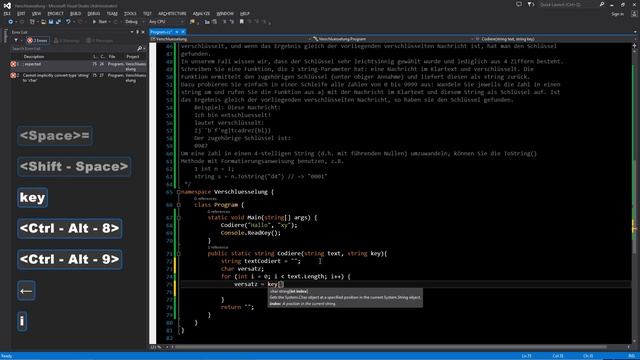This screenshot has width=640, height=360.
Task: Open the Any CPU platform dropdown
Action: pos(166,22)
